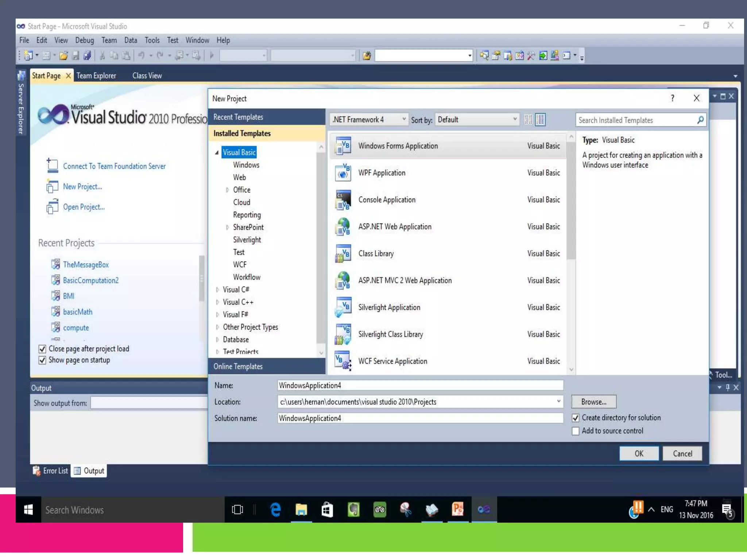Image resolution: width=747 pixels, height=560 pixels.
Task: Open the .NET Framework 4 dropdown
Action: [x=369, y=120]
